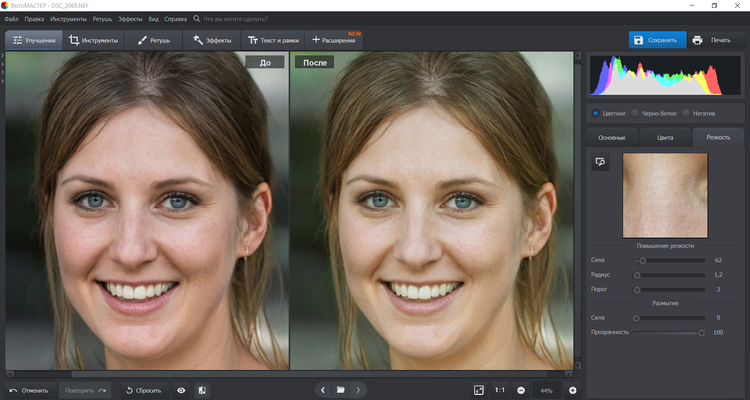Toggle the eye preview icon
The image size is (750, 400).
click(181, 389)
